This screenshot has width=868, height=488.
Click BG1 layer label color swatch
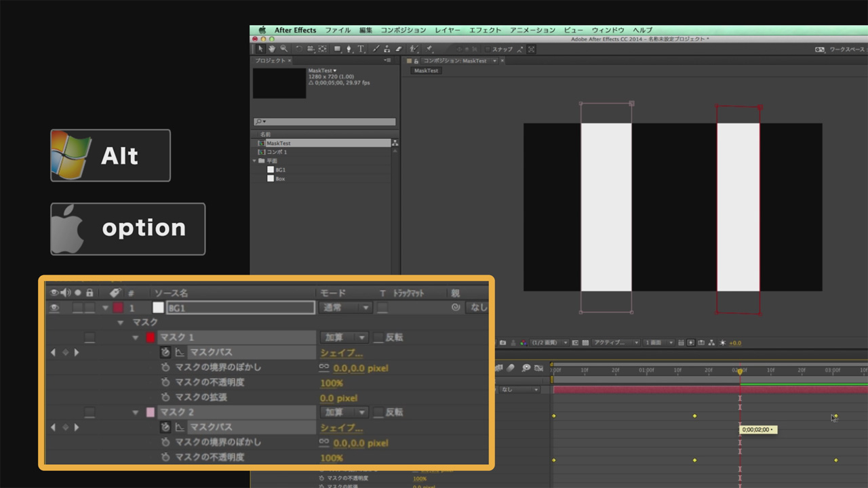pyautogui.click(x=118, y=308)
